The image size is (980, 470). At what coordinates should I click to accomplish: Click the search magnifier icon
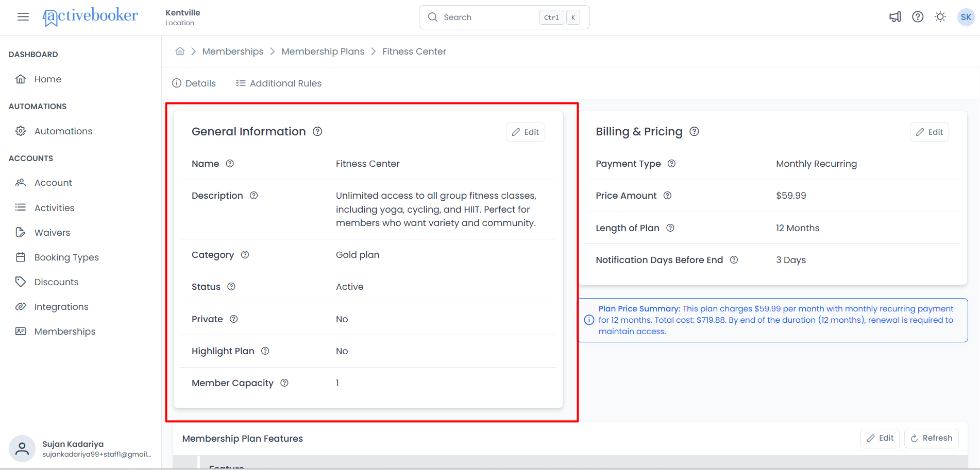[x=433, y=17]
